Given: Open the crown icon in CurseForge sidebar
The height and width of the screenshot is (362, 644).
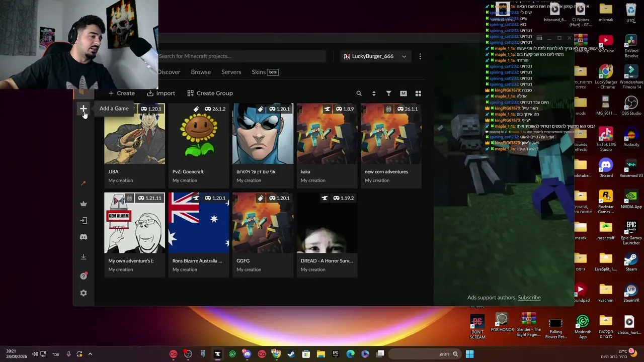Looking at the screenshot, I should [x=84, y=204].
